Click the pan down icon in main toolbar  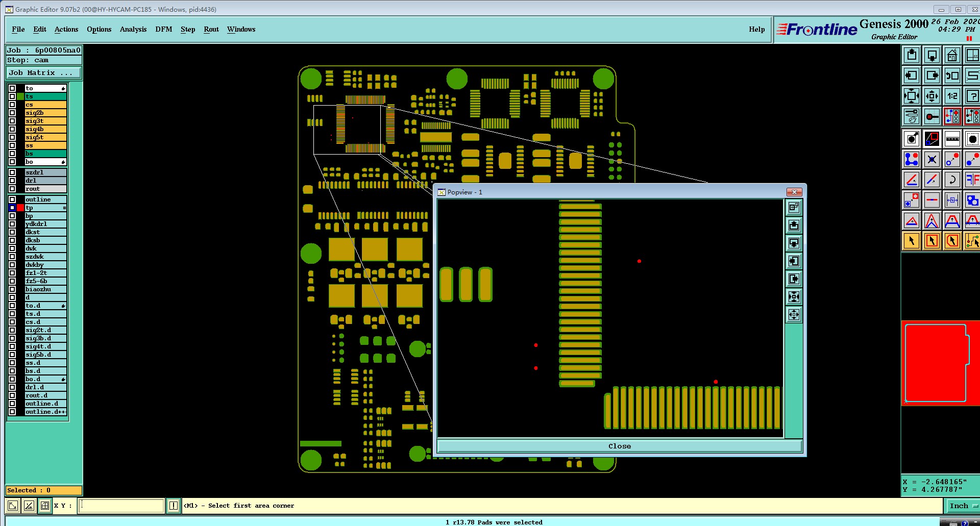click(x=932, y=55)
